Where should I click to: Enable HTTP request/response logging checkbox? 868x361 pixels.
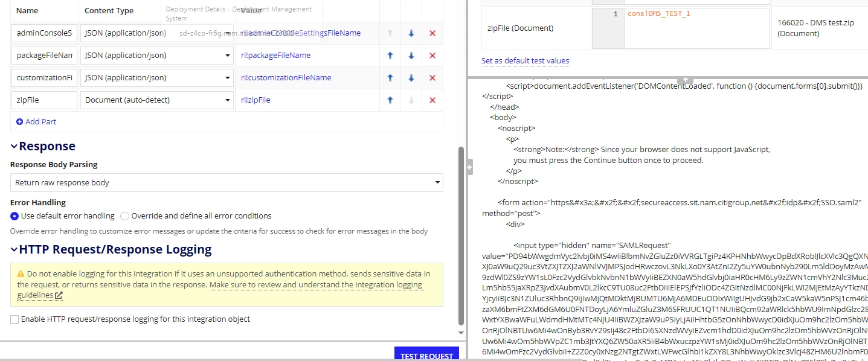point(14,319)
